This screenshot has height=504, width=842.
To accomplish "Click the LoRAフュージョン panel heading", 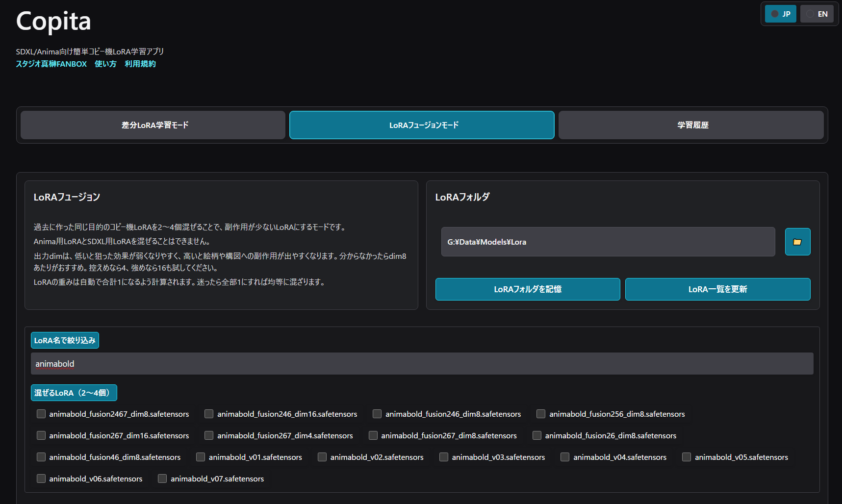I will (x=67, y=197).
